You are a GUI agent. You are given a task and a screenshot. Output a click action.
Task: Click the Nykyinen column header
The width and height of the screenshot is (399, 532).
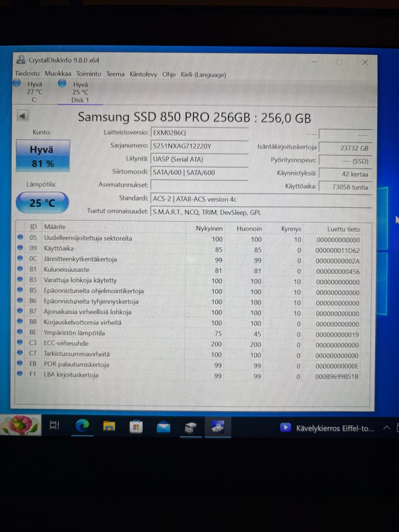click(x=209, y=228)
